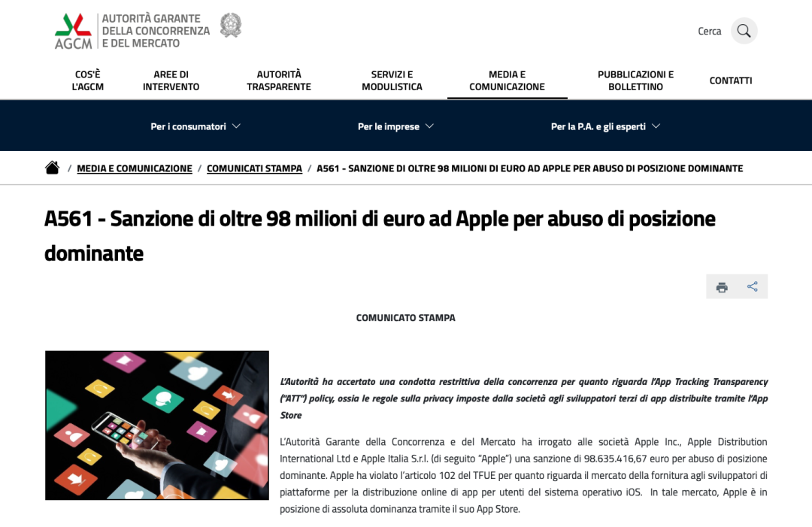This screenshot has height=527, width=812.
Task: Share the article using the share icon
Action: pyautogui.click(x=753, y=286)
